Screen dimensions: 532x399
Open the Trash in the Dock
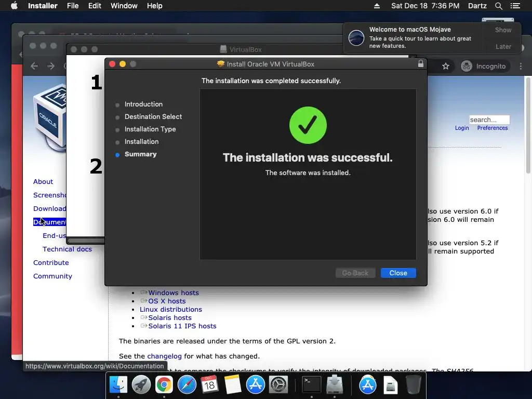(413, 384)
